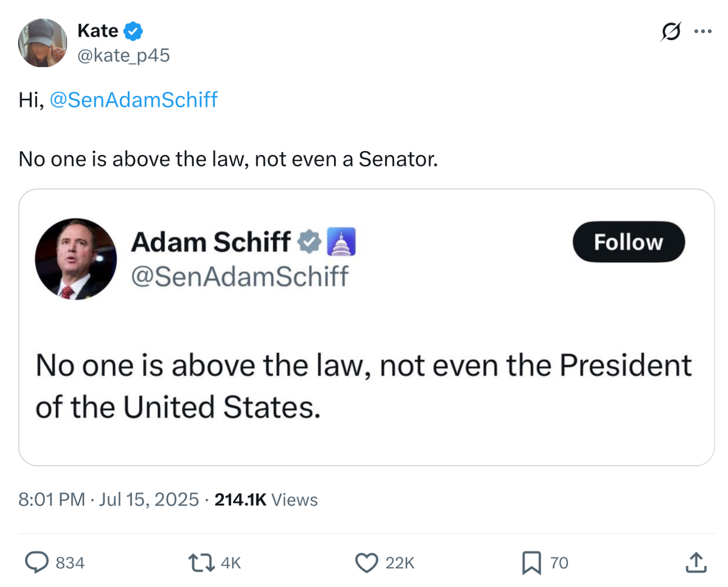Image resolution: width=728 pixels, height=587 pixels.
Task: Open the Grok slashed-circle icon
Action: click(x=671, y=32)
